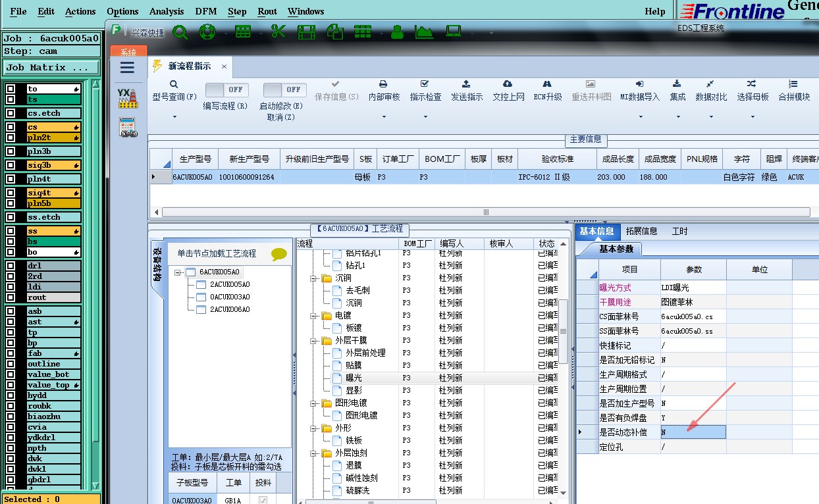Click 文控上网 cloud upload button
This screenshot has height=504, width=819.
click(x=508, y=91)
